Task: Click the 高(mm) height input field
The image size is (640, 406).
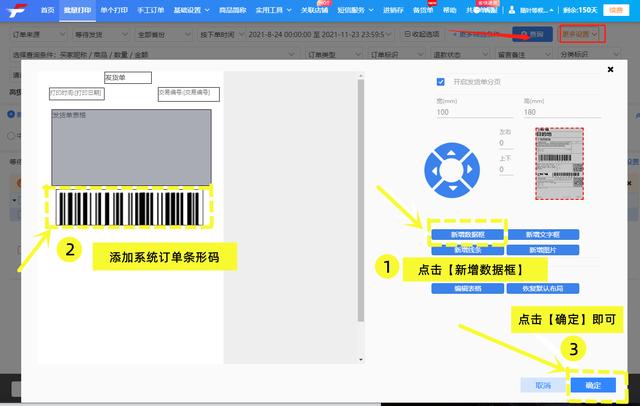Action: tap(562, 112)
